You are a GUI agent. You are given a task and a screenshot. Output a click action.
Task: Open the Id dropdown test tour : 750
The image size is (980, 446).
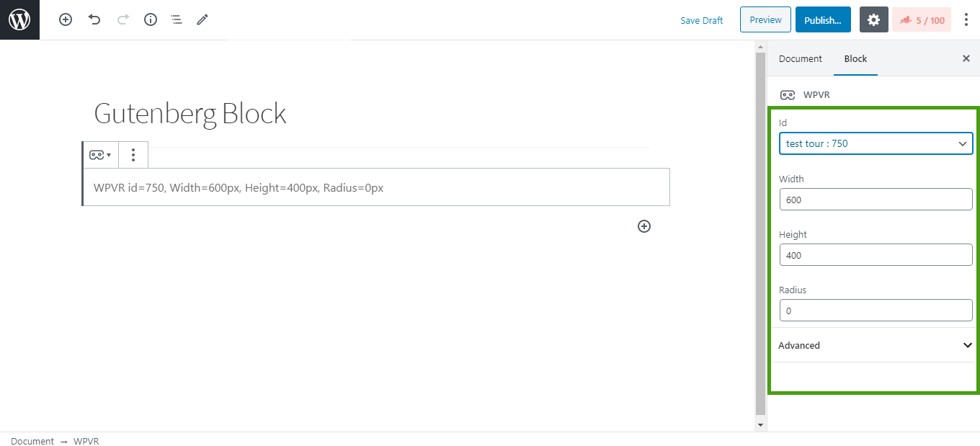[x=876, y=143]
